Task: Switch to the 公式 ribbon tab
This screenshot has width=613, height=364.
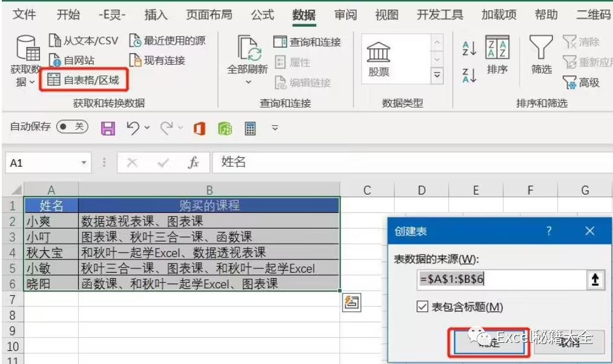Action: (263, 15)
